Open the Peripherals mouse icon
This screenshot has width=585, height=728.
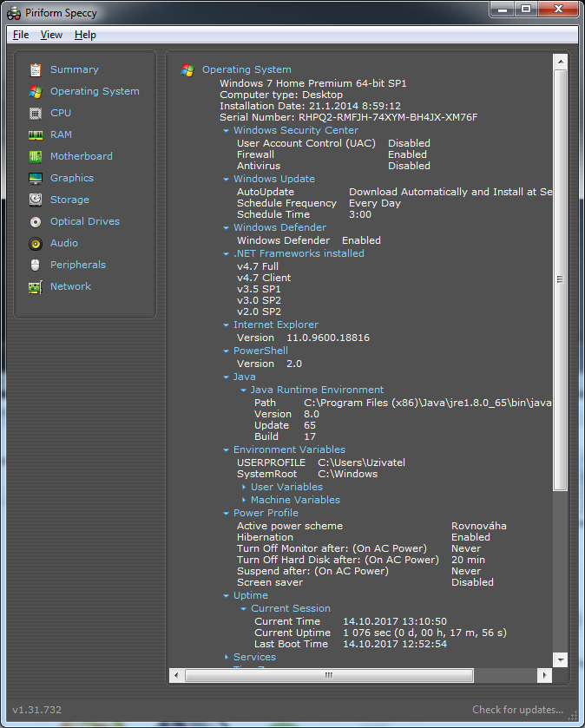pos(36,266)
